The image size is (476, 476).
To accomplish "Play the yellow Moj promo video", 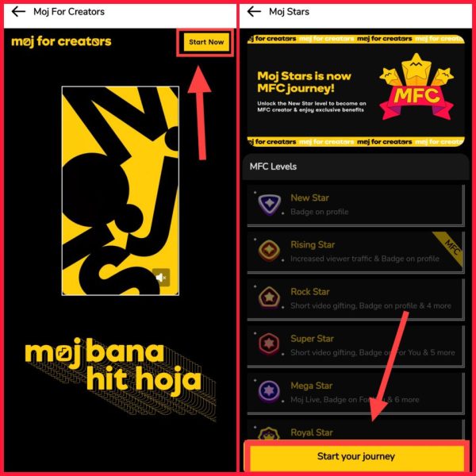I will tap(121, 190).
